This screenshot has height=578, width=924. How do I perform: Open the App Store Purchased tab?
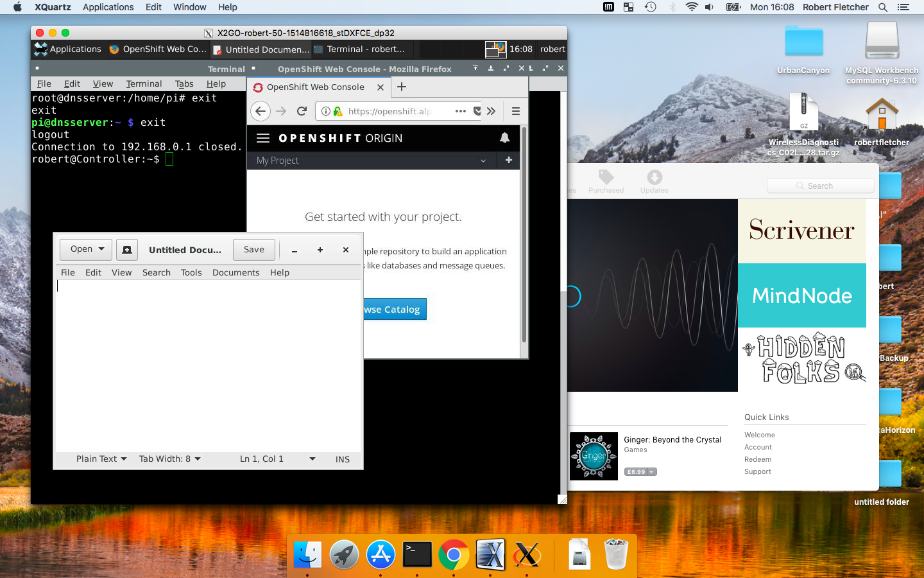(x=606, y=182)
